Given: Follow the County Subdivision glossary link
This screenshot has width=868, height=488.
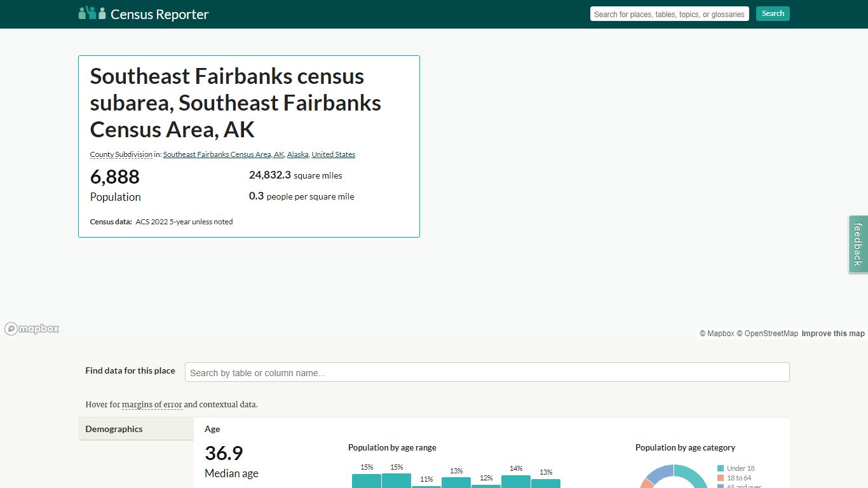Looking at the screenshot, I should (x=121, y=154).
